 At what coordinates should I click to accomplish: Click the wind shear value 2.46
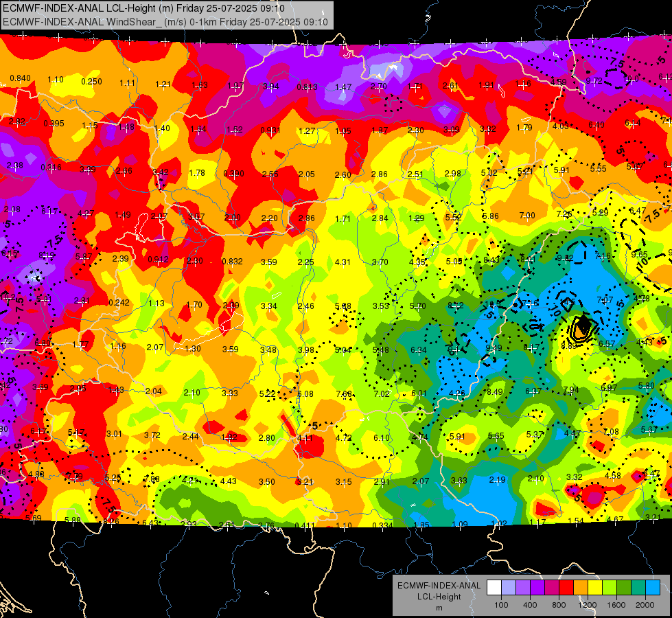(x=306, y=306)
